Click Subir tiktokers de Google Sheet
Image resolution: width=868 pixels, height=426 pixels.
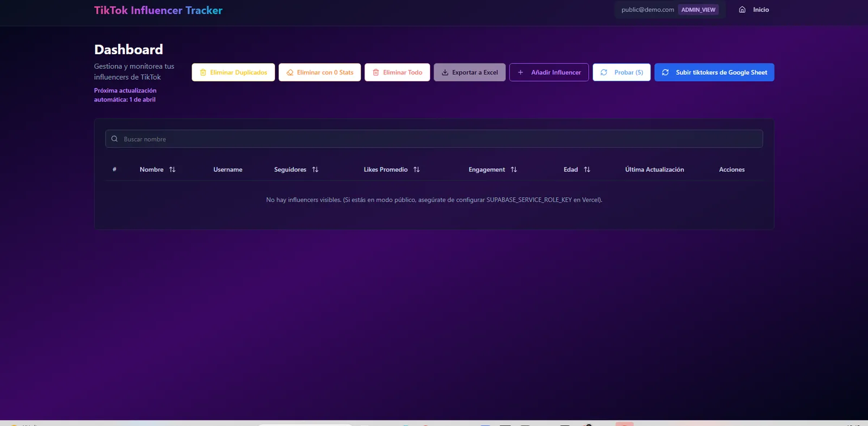coord(714,72)
